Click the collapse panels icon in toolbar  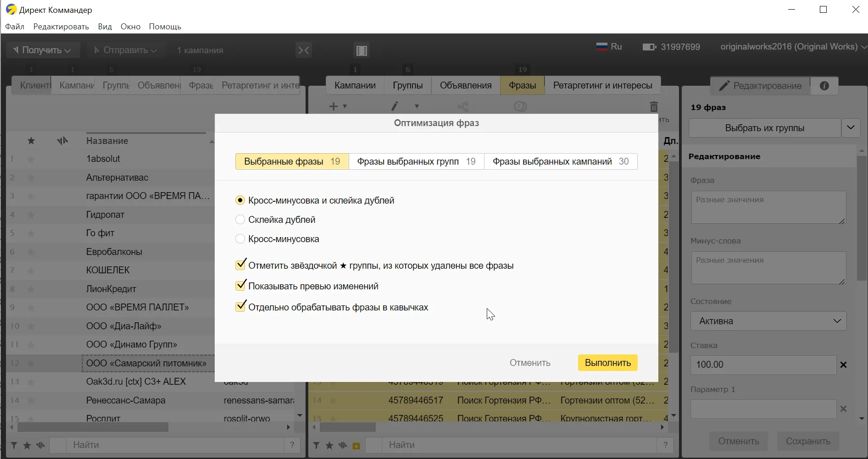pos(304,50)
